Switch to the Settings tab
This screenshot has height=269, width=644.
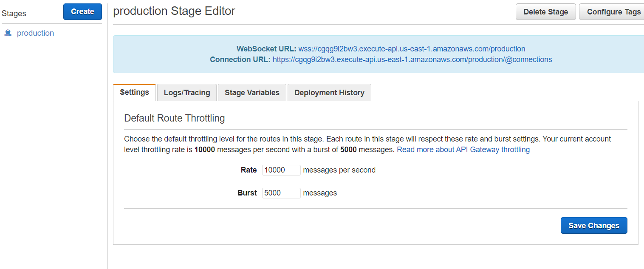point(134,92)
